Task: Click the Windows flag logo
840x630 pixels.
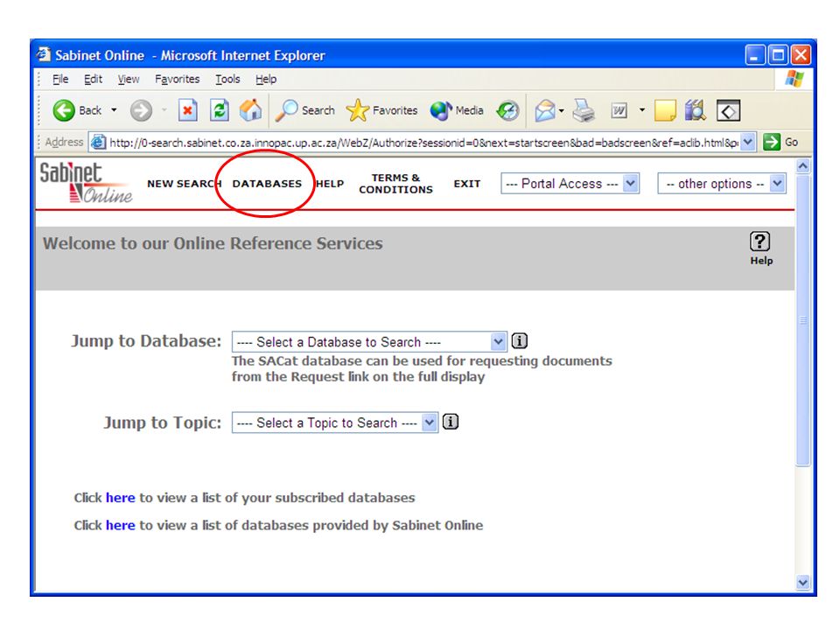Action: click(x=794, y=80)
